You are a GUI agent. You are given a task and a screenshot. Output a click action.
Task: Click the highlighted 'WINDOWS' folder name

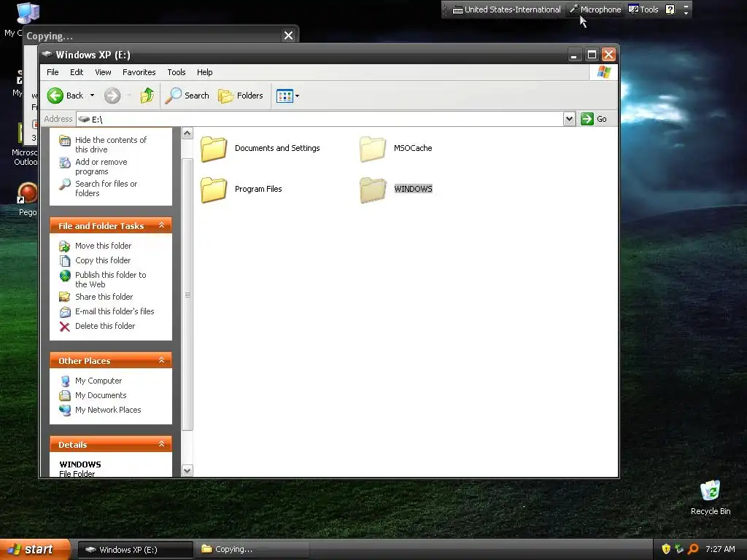413,189
